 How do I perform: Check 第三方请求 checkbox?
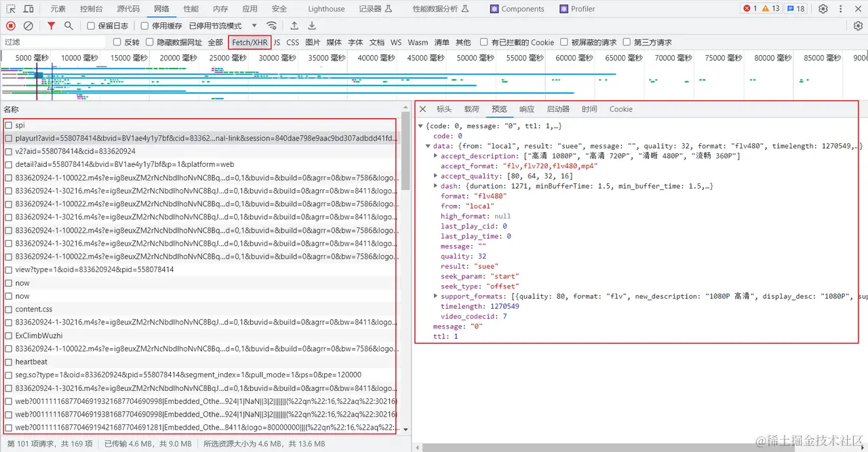coord(627,42)
